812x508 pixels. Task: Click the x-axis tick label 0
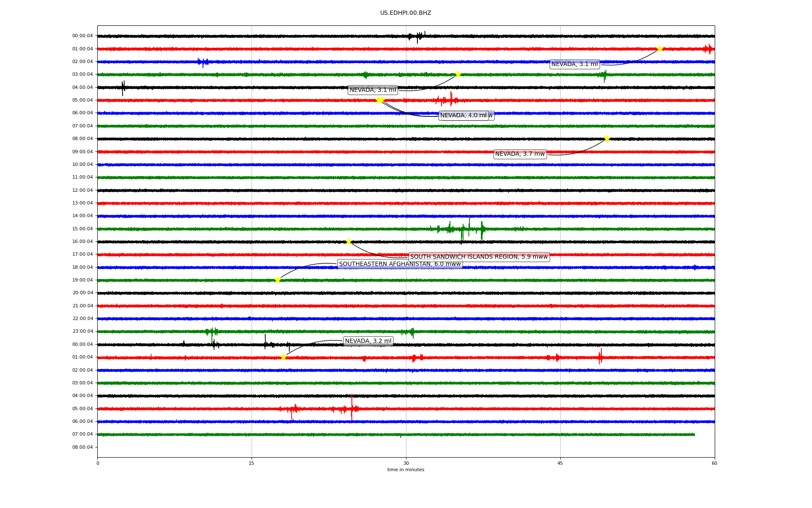98,463
